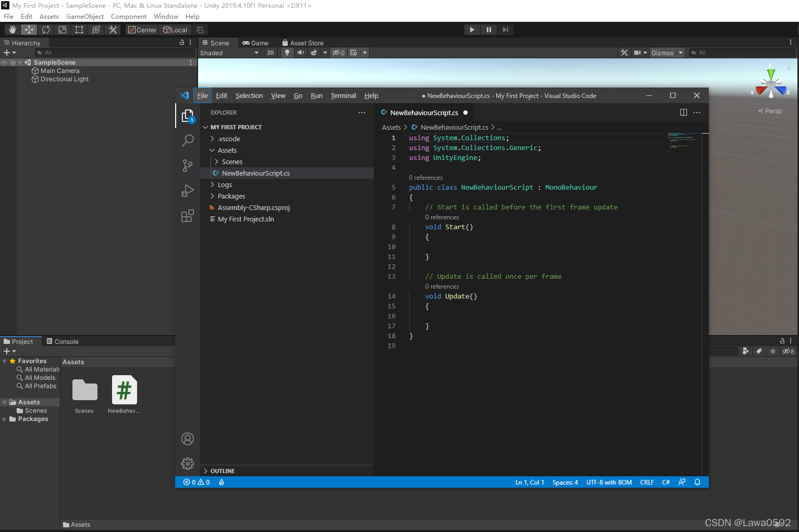Click Unity Play button

472,30
